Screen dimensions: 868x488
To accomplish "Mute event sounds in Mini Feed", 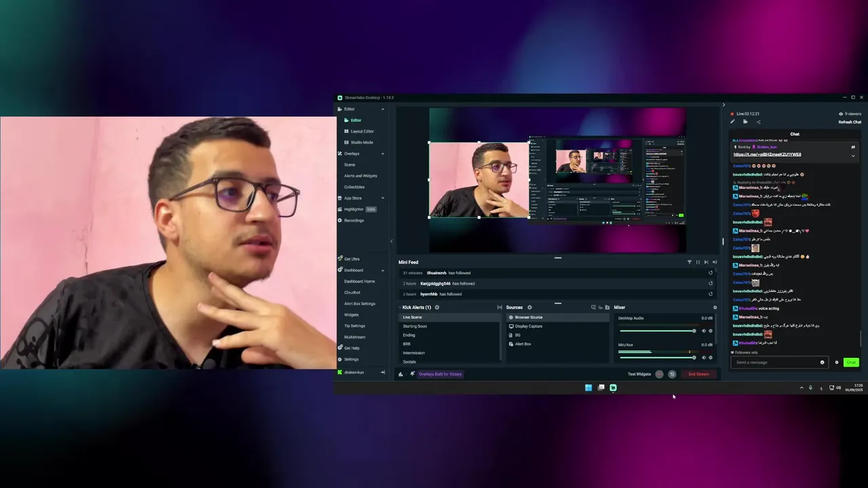I will click(x=714, y=262).
